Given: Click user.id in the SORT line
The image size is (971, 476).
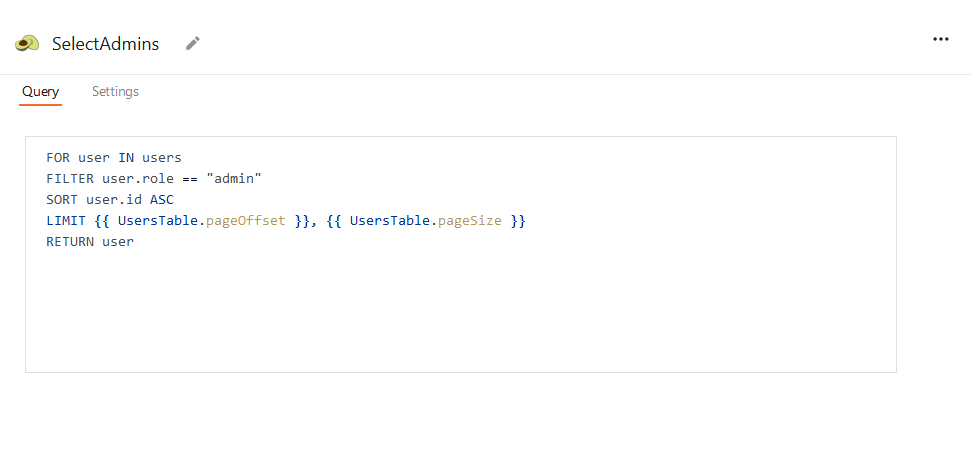Looking at the screenshot, I should (x=122, y=199).
